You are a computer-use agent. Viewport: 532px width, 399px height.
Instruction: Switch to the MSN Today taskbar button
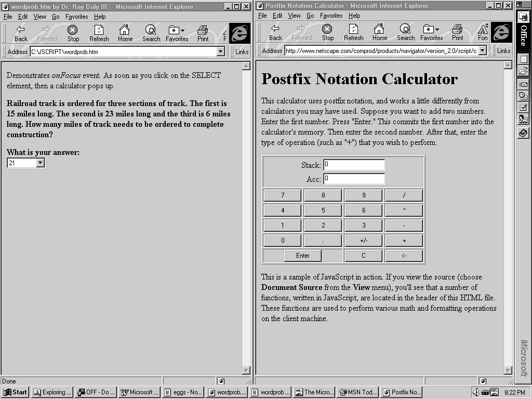tap(358, 392)
